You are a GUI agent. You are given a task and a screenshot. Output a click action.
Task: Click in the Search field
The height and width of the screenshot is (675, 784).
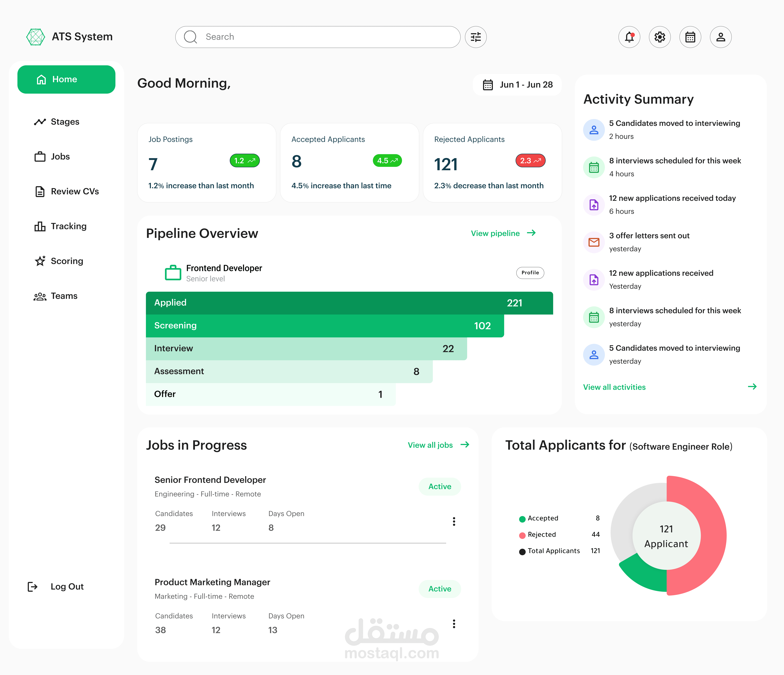(x=318, y=37)
